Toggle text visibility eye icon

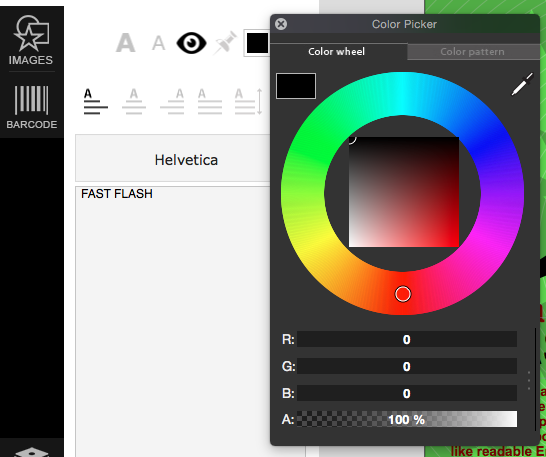pyautogui.click(x=191, y=43)
